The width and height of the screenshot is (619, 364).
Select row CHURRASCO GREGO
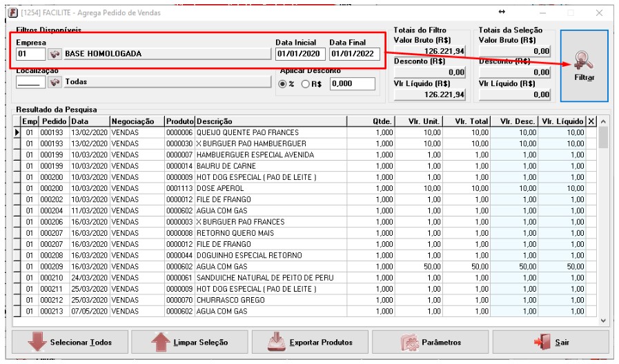pos(305,300)
